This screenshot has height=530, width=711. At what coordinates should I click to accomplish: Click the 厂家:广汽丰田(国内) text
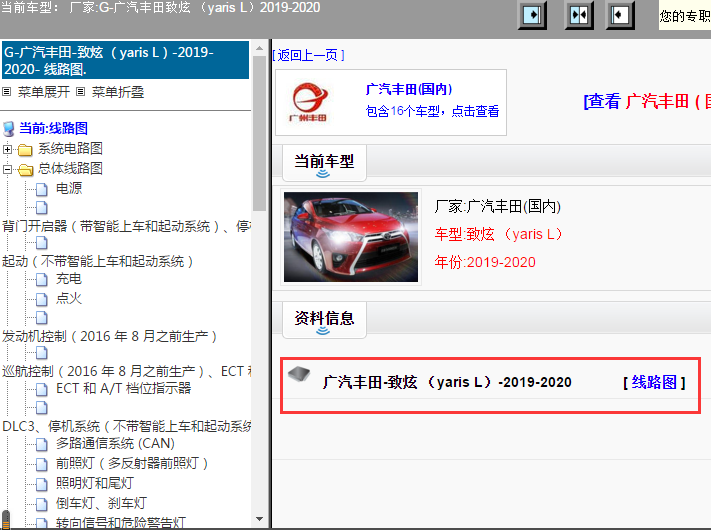(498, 207)
